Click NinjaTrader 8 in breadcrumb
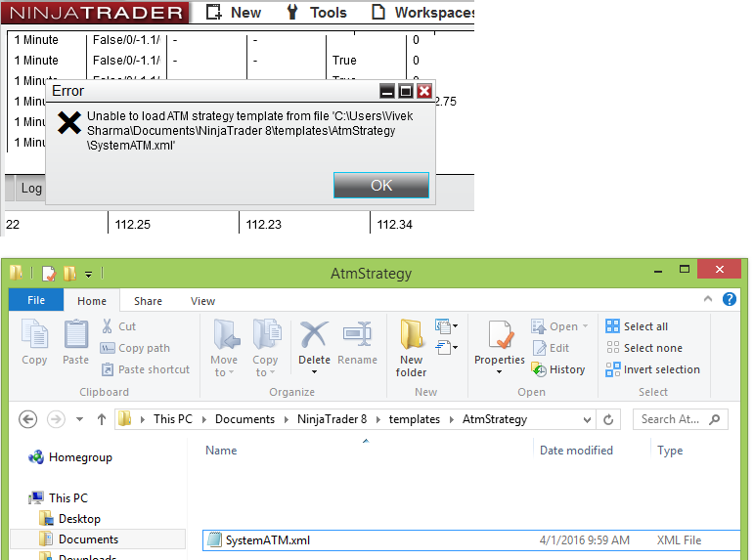754x560 pixels. pyautogui.click(x=332, y=419)
